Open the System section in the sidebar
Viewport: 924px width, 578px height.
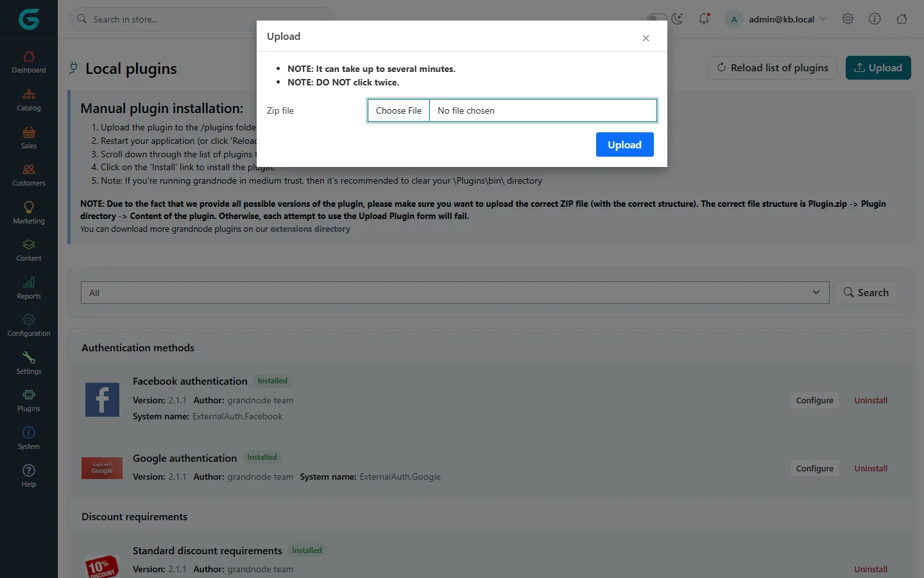pyautogui.click(x=29, y=439)
